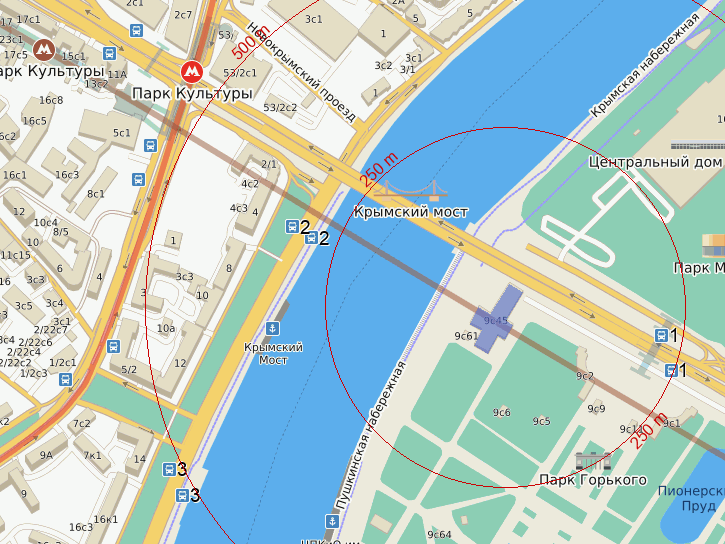
Task: Click the bus stop icon near building 8с1
Action: 138,179
